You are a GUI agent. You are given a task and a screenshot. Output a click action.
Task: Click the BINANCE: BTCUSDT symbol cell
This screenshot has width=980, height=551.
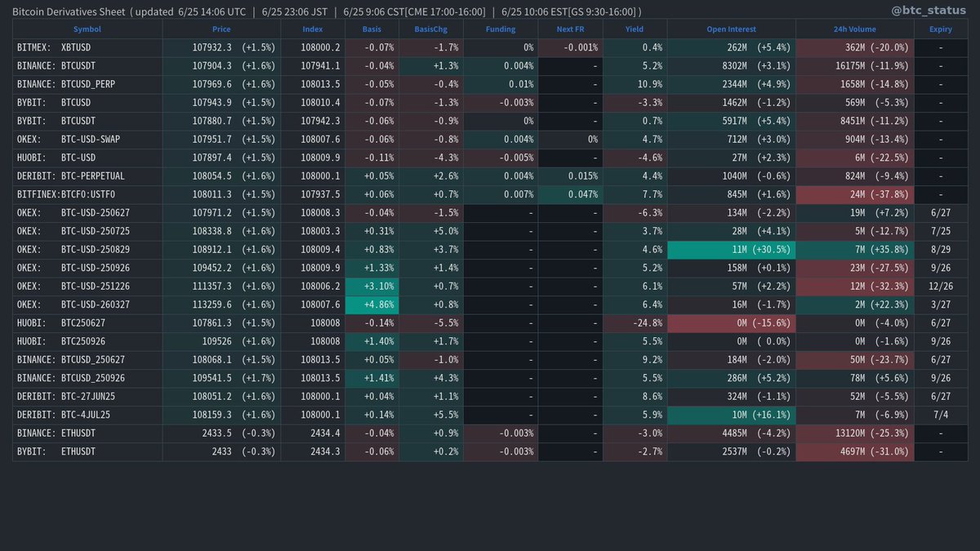87,67
